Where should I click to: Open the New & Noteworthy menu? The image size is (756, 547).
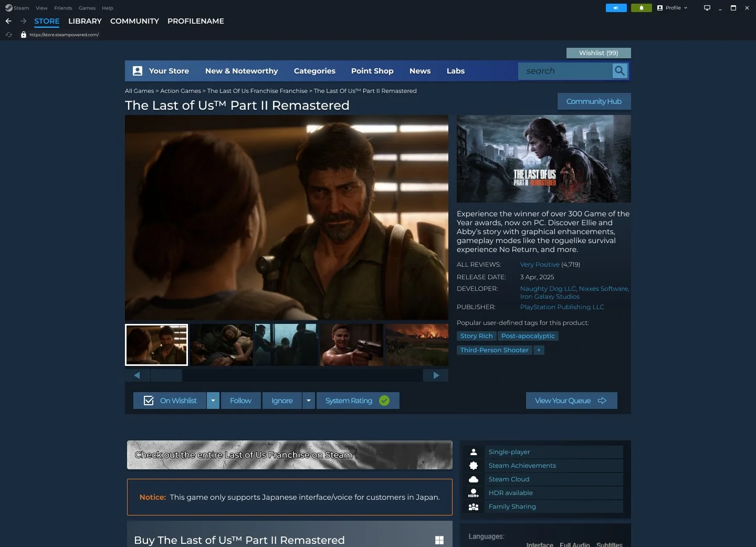241,71
